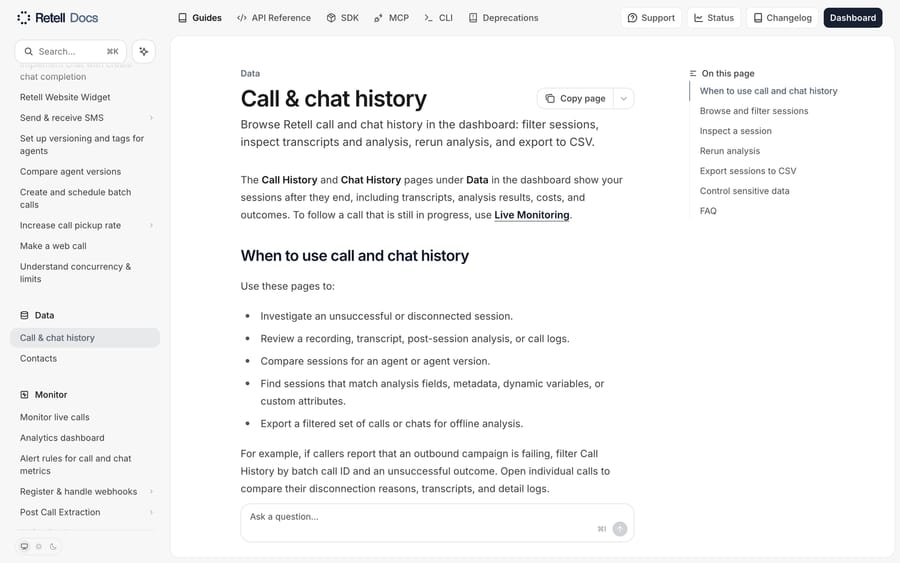The image size is (900, 563).
Task: Click the API Reference code icon
Action: 242,18
